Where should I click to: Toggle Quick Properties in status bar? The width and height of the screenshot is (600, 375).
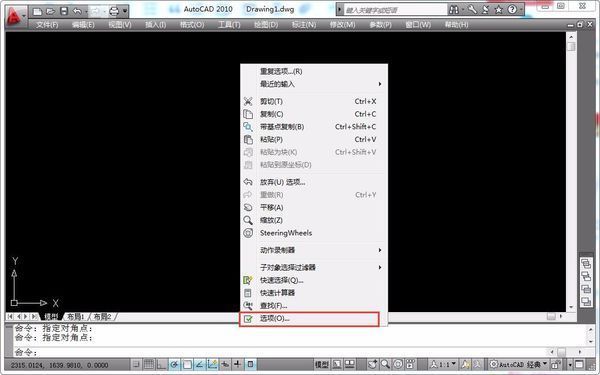(250, 364)
